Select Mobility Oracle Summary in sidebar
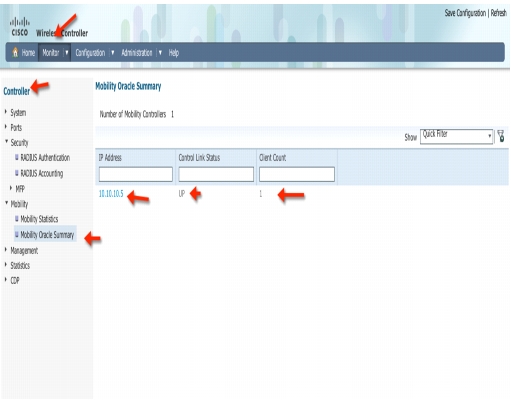This screenshot has height=402, width=511. (x=47, y=235)
